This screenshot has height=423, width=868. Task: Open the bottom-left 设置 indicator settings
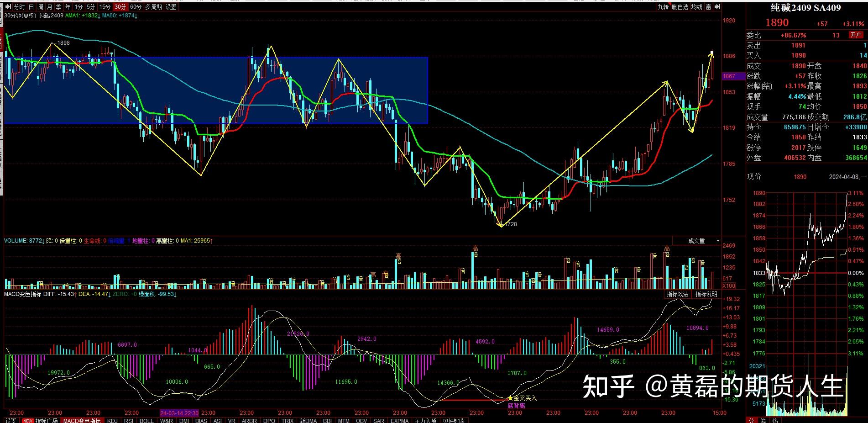[10, 420]
